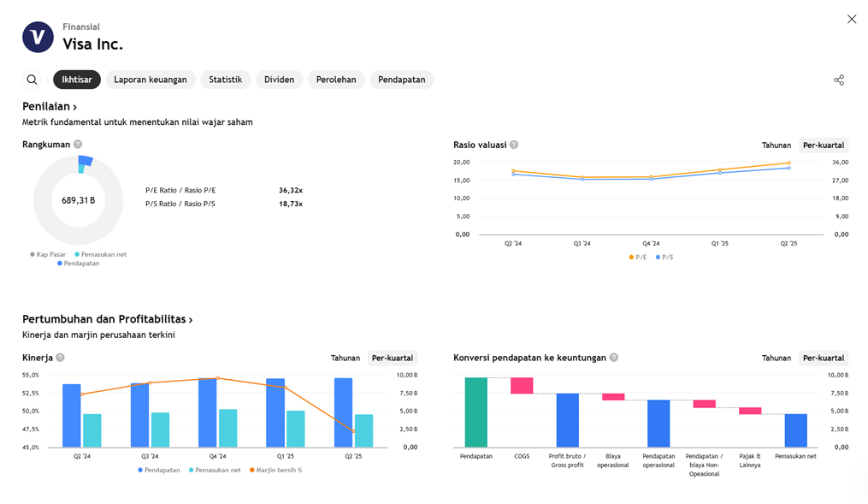Set Kinerja chart to Tahunan
This screenshot has width=868, height=504.
coord(345,359)
